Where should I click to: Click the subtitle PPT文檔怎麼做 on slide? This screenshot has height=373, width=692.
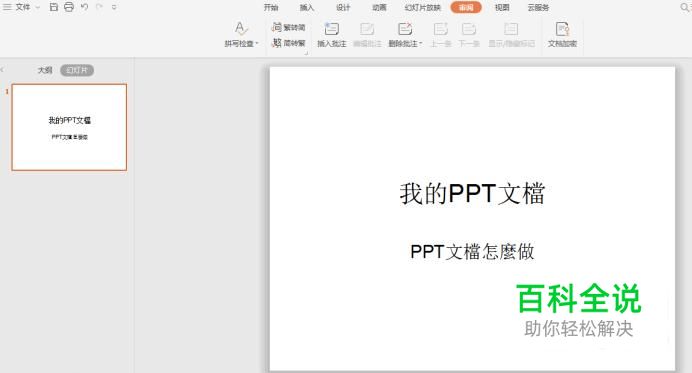[x=472, y=252]
